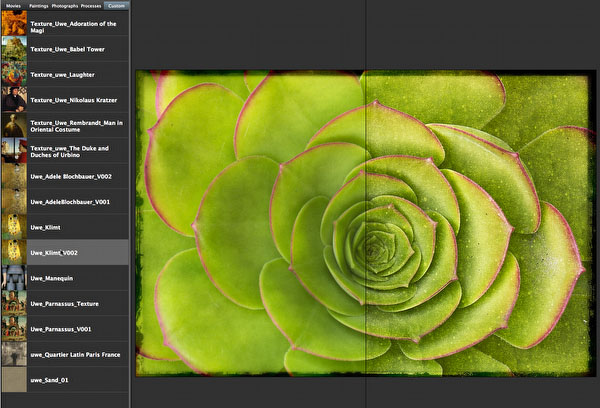Choose the plain 'Uwe_Klimt' label

click(x=45, y=227)
